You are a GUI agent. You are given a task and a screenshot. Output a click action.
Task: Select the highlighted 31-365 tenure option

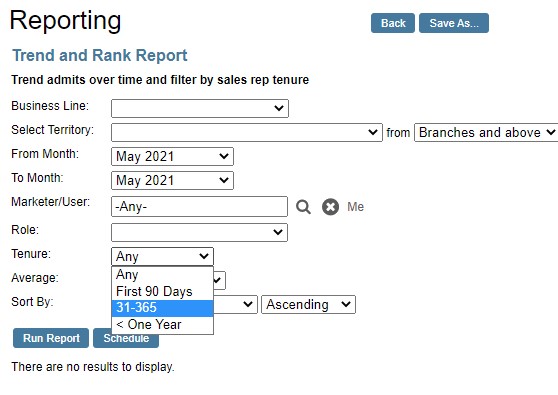click(x=162, y=308)
